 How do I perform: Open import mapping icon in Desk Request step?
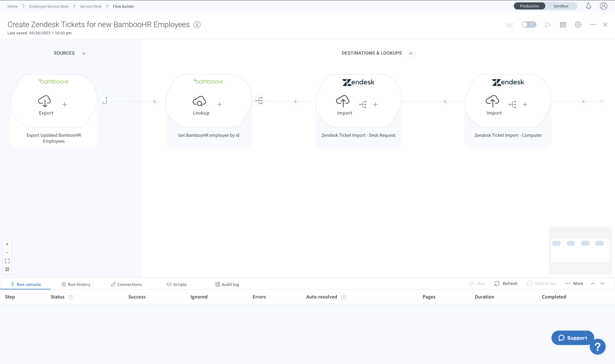(363, 104)
